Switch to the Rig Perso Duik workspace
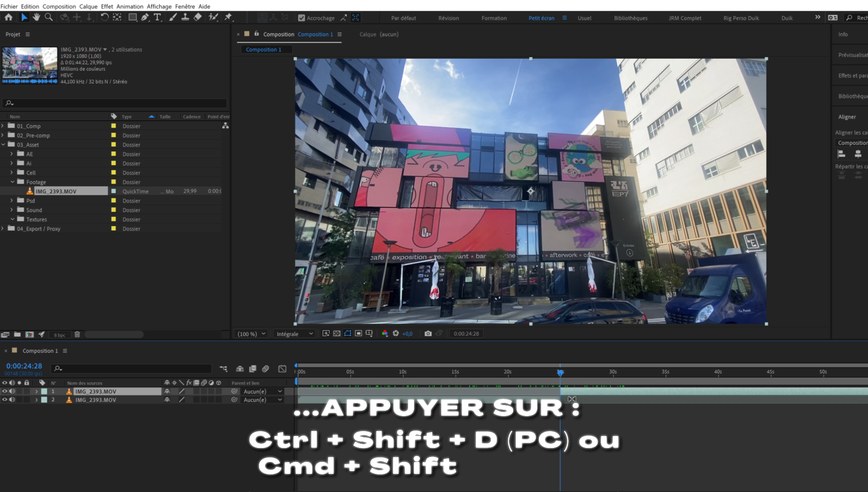The width and height of the screenshot is (868, 492). point(741,18)
